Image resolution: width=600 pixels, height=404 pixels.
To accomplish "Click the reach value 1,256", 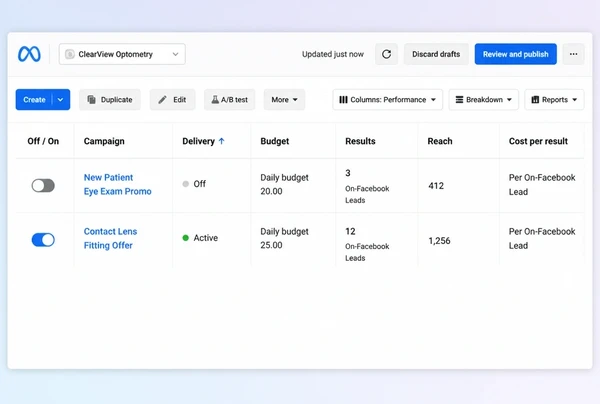I will [x=439, y=241].
